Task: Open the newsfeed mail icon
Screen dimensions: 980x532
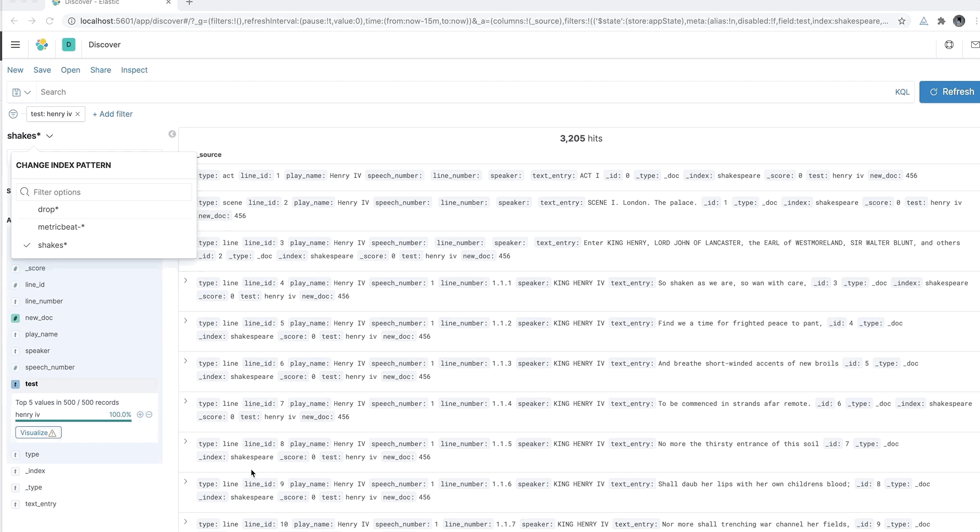Action: coord(975,45)
